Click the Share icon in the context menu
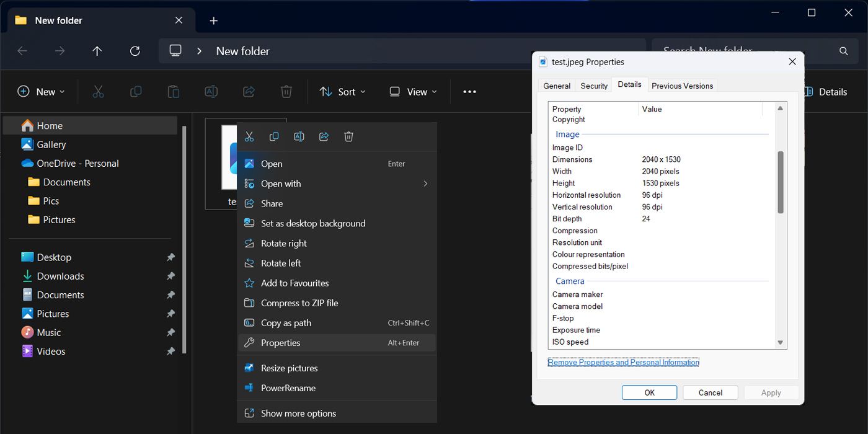The width and height of the screenshot is (868, 434). coord(324,136)
